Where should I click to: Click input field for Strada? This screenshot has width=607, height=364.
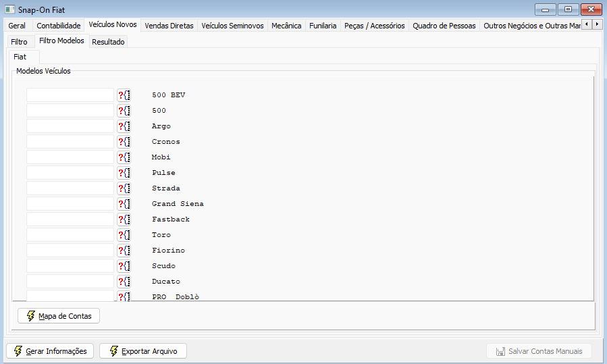coord(70,188)
